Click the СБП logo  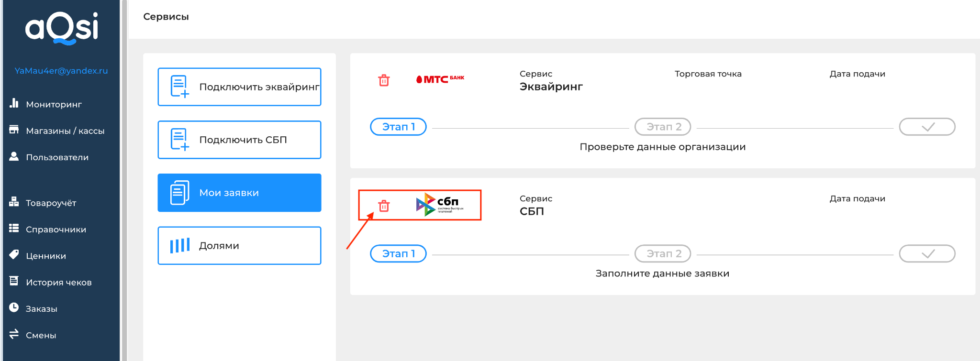click(x=440, y=205)
